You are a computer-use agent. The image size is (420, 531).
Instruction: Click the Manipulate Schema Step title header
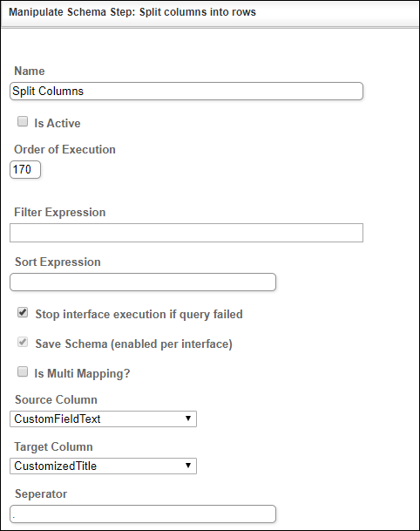coord(132,12)
